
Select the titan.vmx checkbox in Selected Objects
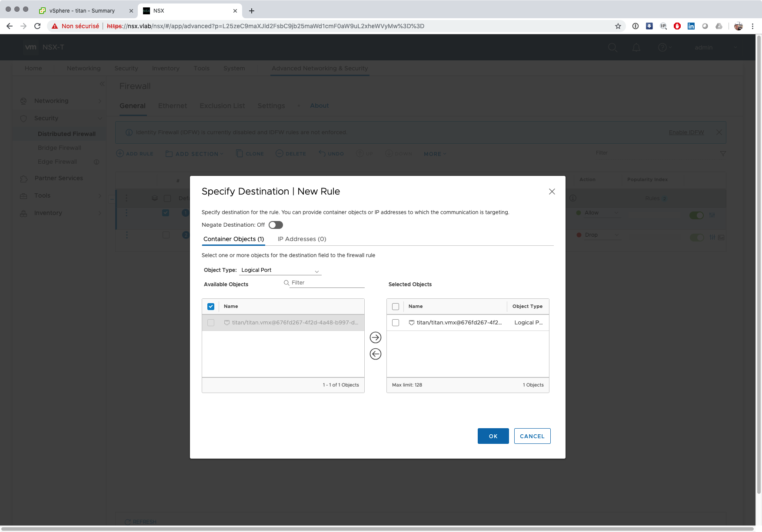(396, 323)
